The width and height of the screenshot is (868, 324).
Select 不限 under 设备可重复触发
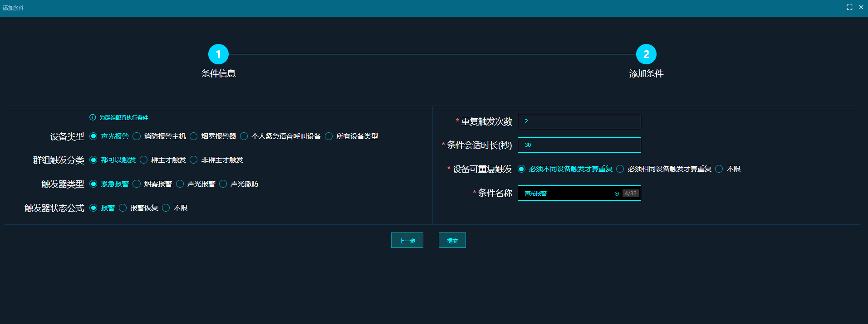coord(719,169)
